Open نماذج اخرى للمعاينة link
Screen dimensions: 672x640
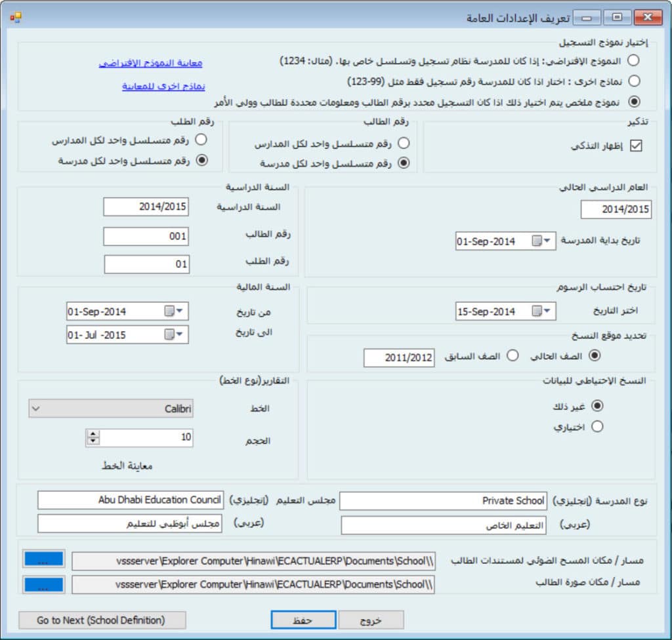pos(163,86)
